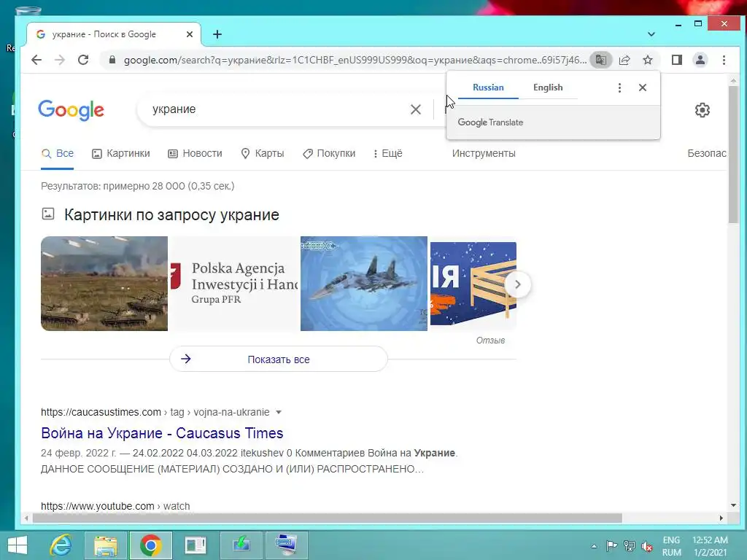Click the green arrow taskbar app icon
This screenshot has width=747, height=560.
point(241,545)
